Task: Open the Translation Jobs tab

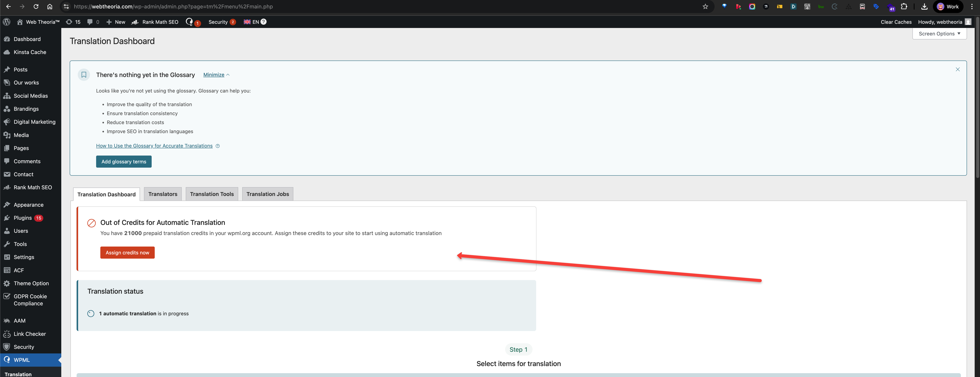Action: (x=267, y=194)
